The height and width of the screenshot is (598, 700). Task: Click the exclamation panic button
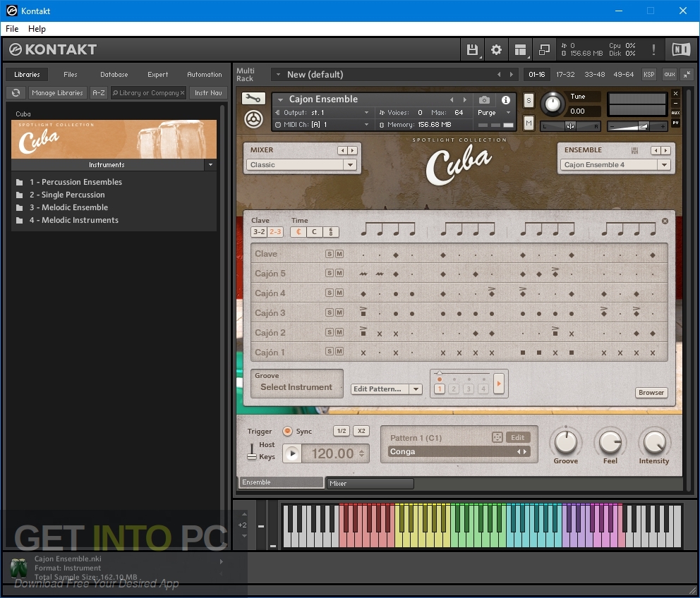tap(653, 49)
